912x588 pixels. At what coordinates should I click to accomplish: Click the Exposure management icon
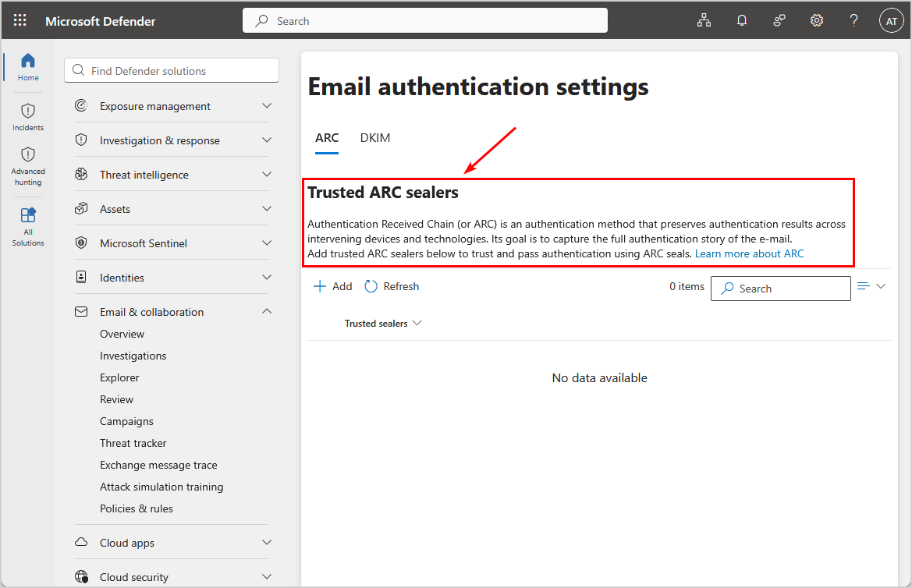(x=81, y=106)
